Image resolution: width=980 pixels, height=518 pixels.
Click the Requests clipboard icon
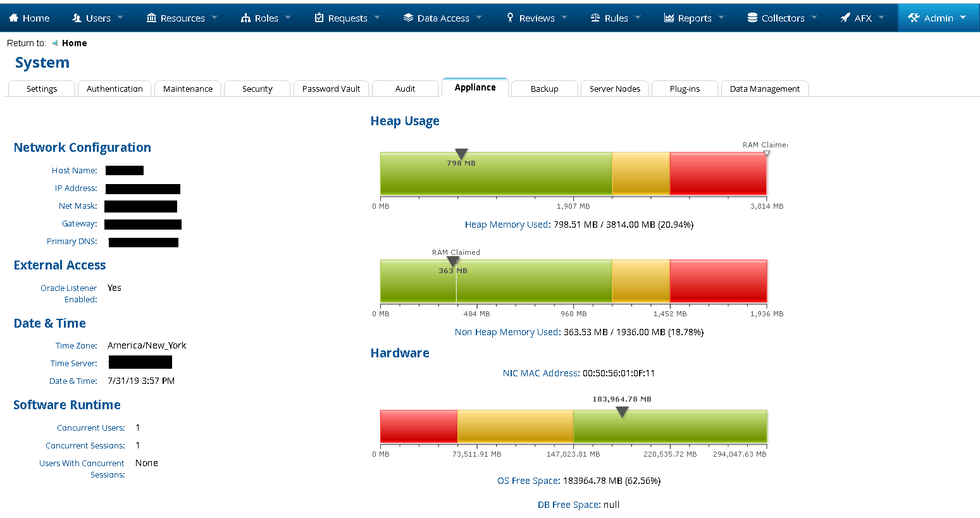click(x=319, y=18)
